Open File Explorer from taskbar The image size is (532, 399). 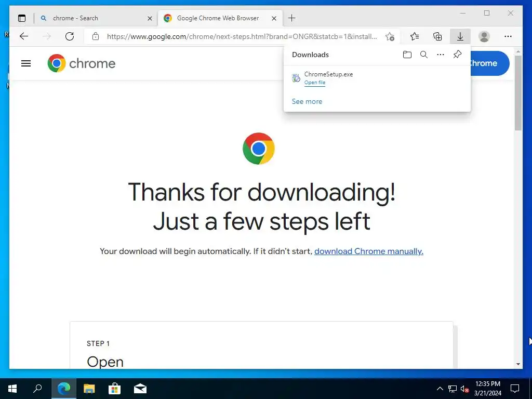click(89, 389)
